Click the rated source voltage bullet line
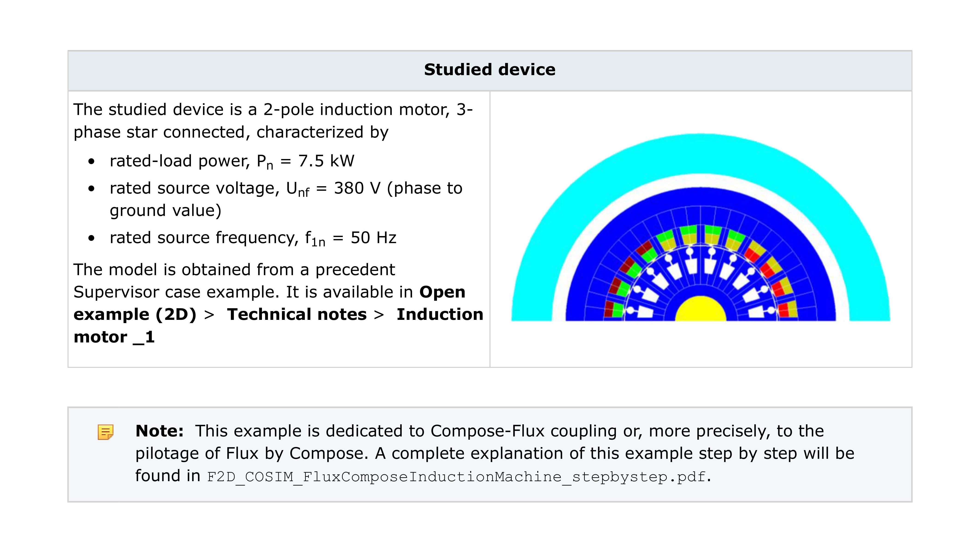This screenshot has height=551, width=980. click(285, 189)
